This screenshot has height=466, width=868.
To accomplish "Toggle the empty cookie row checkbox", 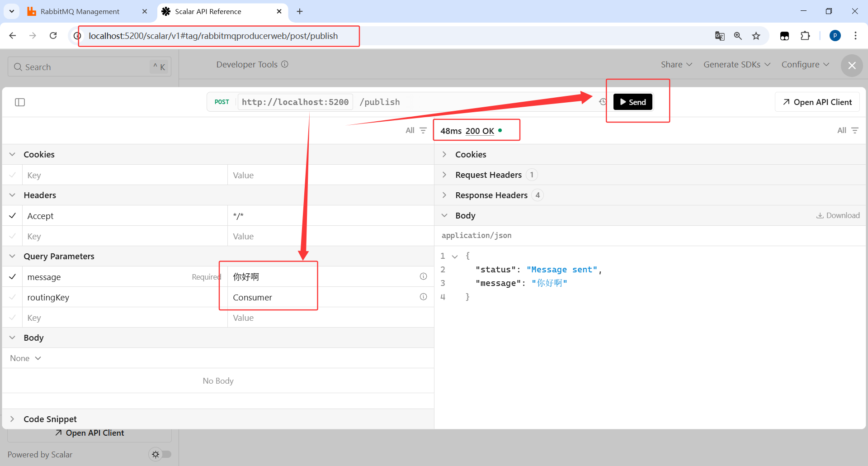I will tap(13, 175).
